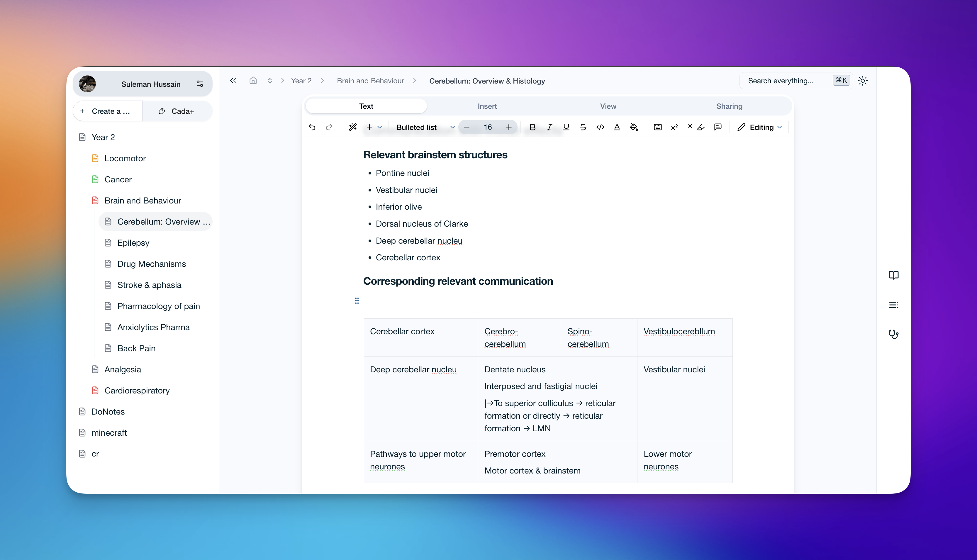Screen dimensions: 977x560
Task: Click the superscript x² icon
Action: [x=674, y=127]
